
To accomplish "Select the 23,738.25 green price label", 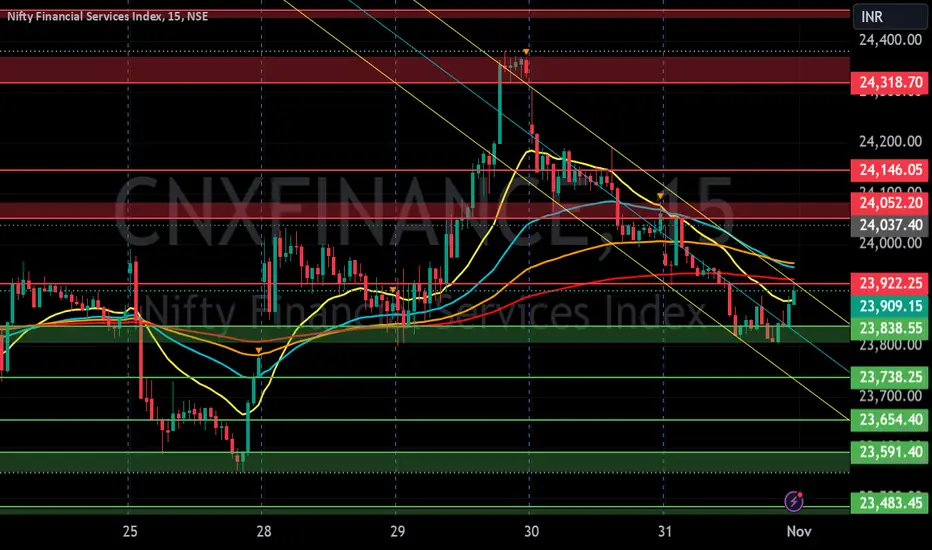I will (x=889, y=377).
